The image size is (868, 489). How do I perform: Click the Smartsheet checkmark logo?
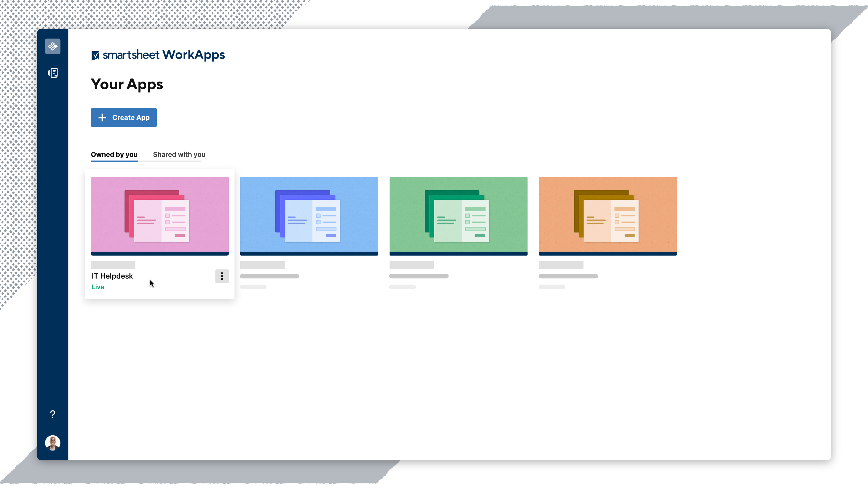[95, 55]
